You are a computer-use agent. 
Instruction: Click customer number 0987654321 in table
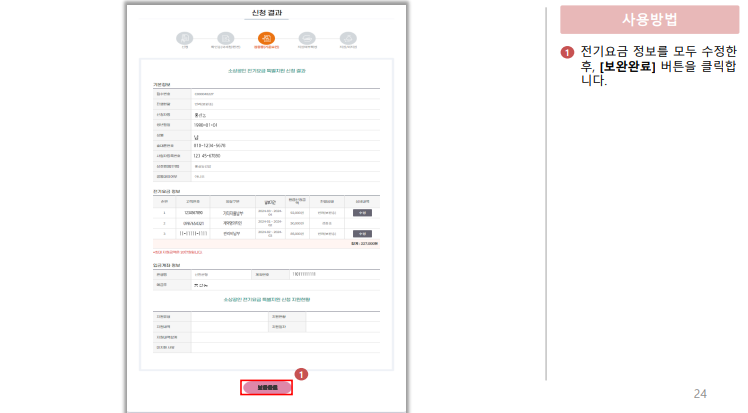(193, 223)
